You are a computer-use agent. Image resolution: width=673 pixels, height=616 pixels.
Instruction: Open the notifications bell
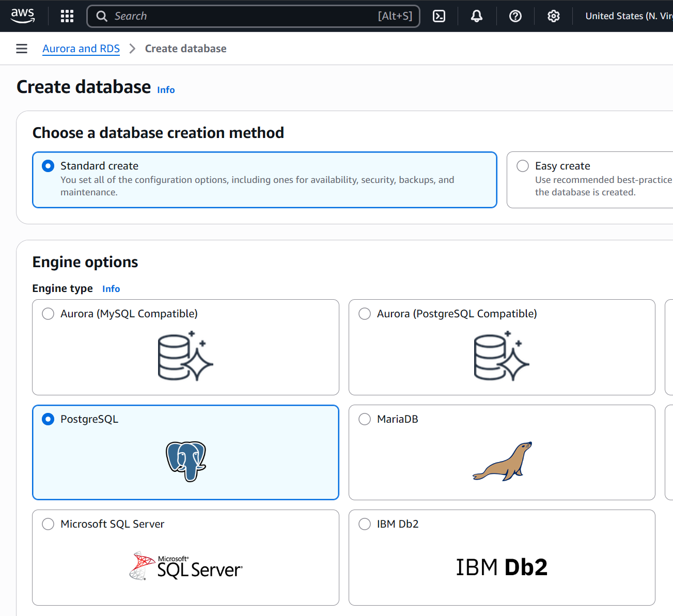point(477,16)
